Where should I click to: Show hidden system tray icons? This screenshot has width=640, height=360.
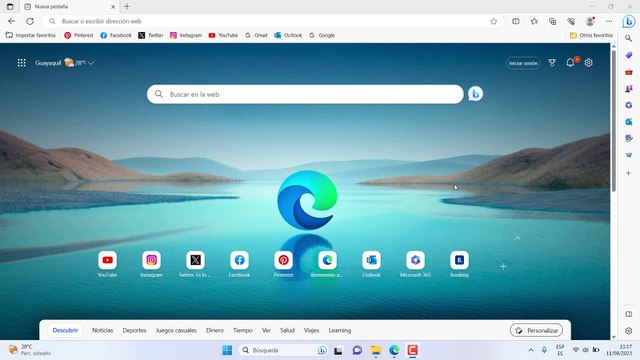531,350
